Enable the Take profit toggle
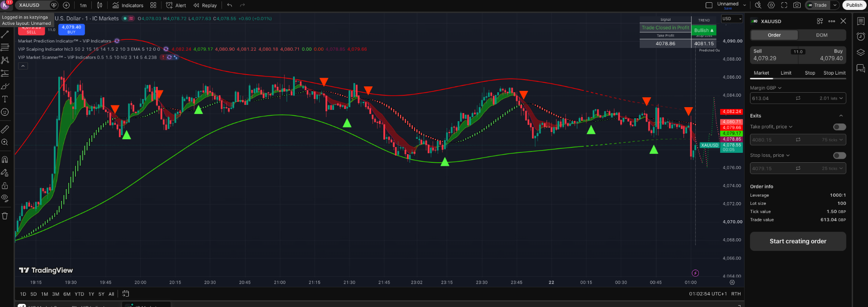 840,127
